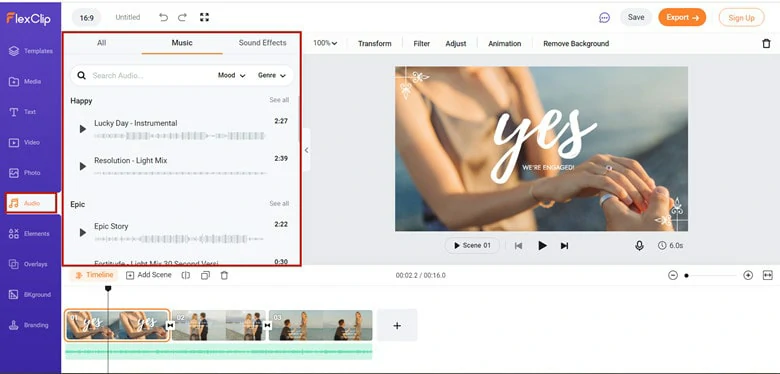Open the Templates sidebar section
This screenshot has width=780, height=374.
click(31, 51)
